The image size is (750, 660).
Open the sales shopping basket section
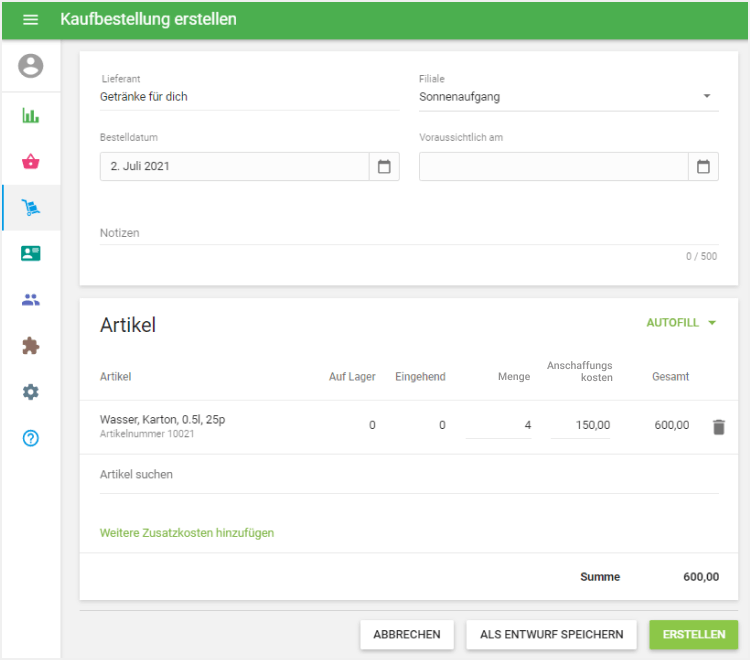pyautogui.click(x=31, y=162)
